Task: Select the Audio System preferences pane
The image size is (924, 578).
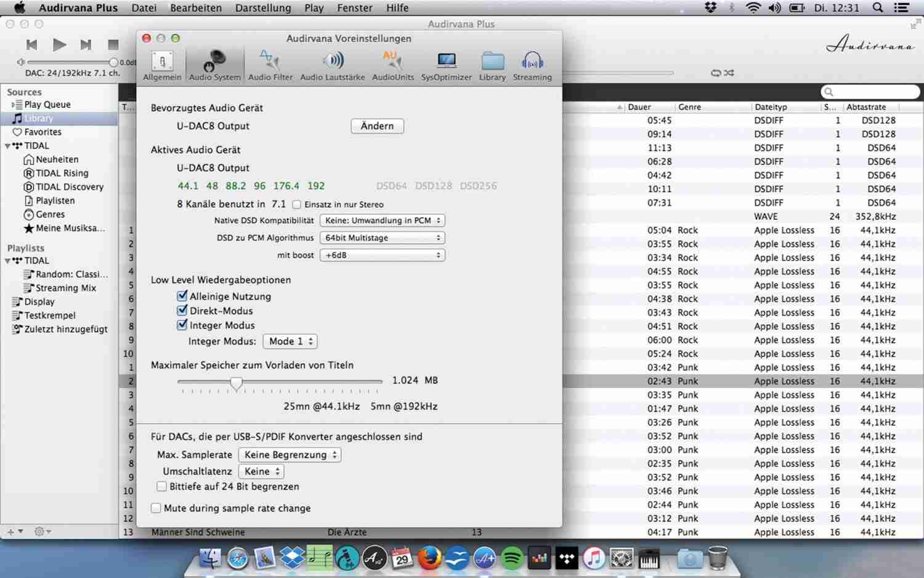Action: tap(214, 66)
